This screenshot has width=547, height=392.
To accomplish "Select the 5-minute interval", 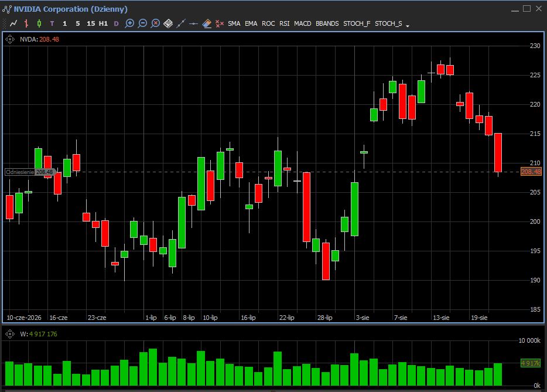I will coord(77,23).
